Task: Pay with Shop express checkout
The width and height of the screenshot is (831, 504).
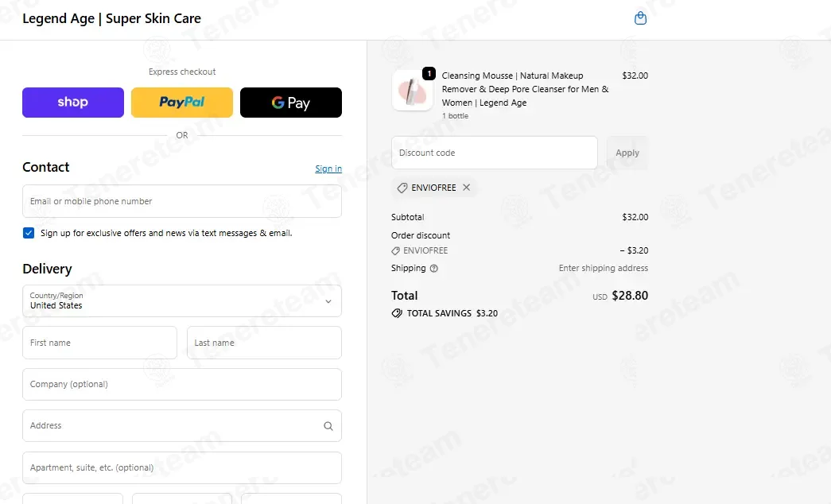Action: tap(73, 103)
